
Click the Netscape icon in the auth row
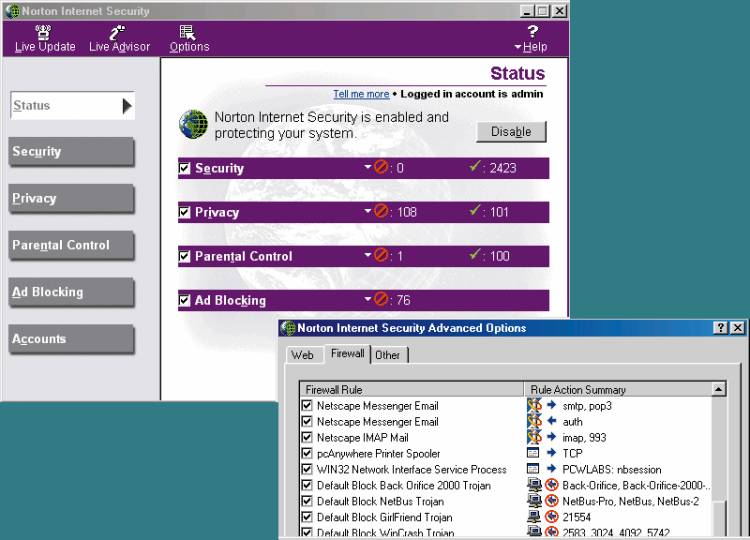point(534,421)
